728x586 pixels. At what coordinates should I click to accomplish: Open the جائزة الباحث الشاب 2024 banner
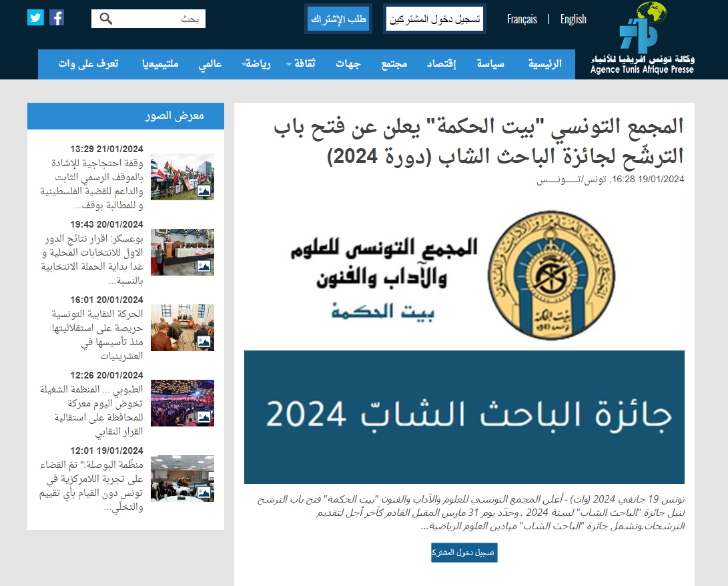click(464, 416)
